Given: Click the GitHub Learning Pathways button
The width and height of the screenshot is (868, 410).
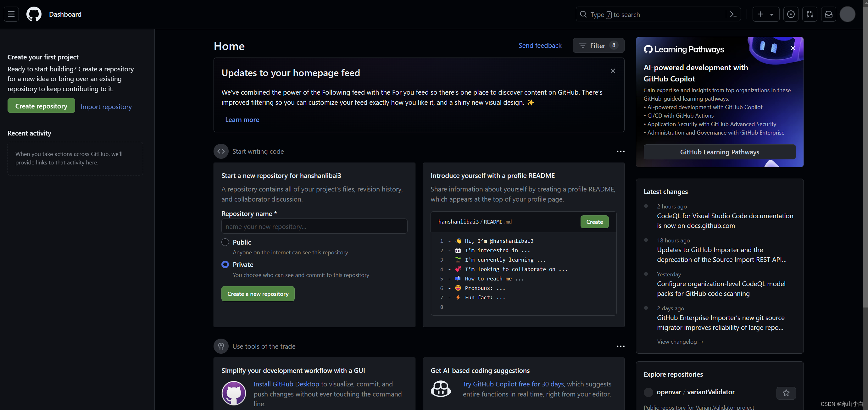Looking at the screenshot, I should point(720,152).
